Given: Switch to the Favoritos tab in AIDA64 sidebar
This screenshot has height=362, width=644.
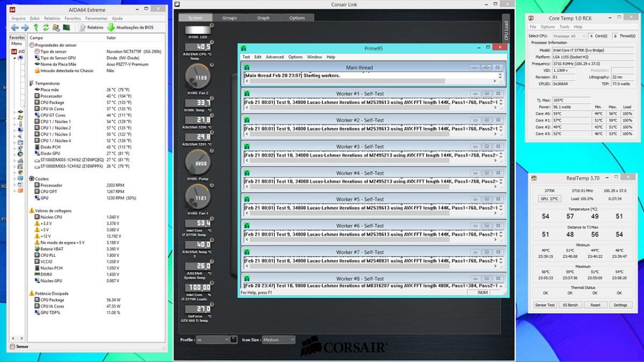Looking at the screenshot, I should pyautogui.click(x=17, y=38).
